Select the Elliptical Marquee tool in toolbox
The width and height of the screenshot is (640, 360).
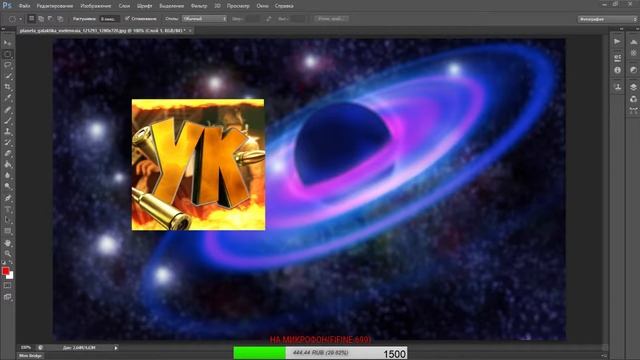[x=7, y=54]
